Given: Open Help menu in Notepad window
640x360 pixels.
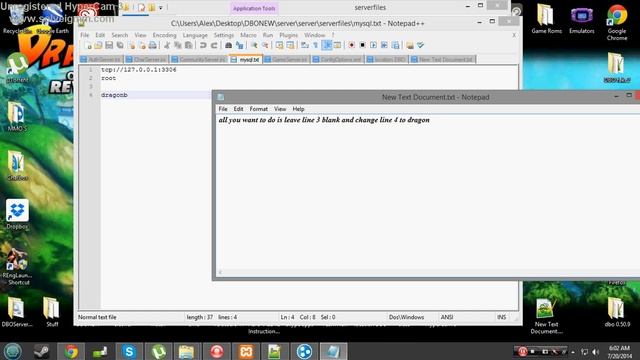Looking at the screenshot, I should tap(298, 109).
